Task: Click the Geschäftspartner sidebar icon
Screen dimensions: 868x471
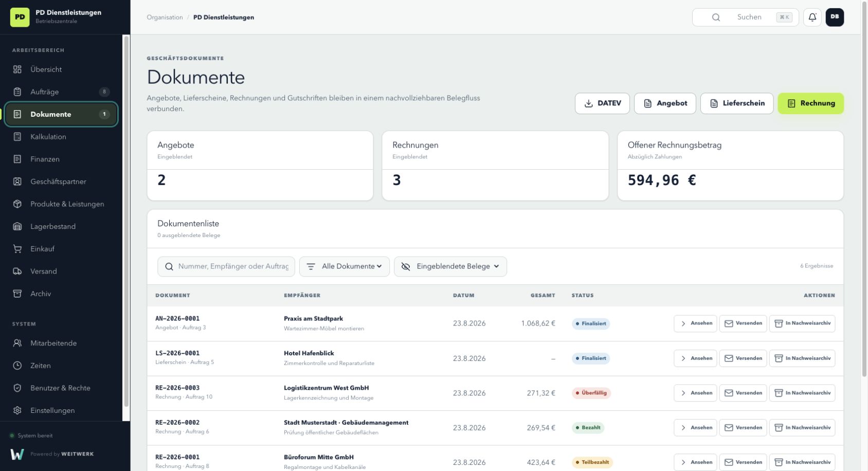Action: click(17, 182)
